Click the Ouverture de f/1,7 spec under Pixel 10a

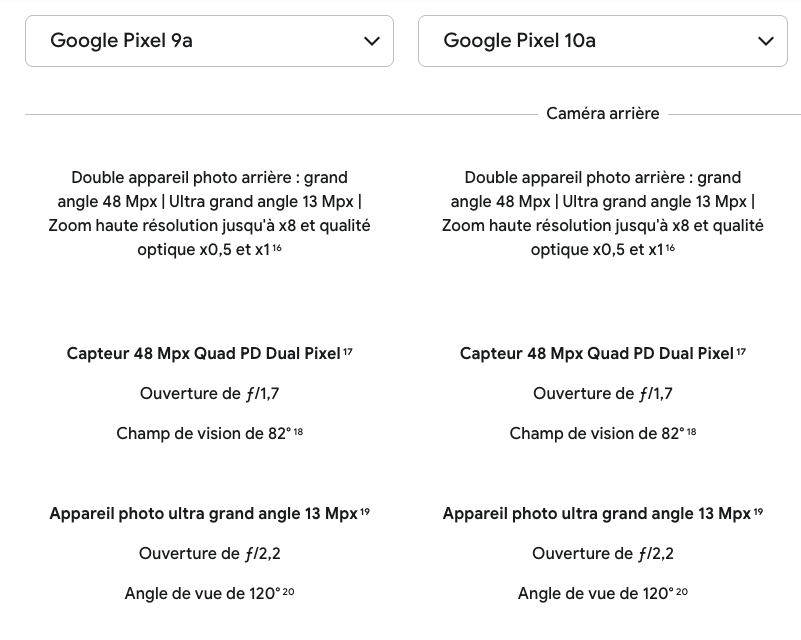click(602, 393)
